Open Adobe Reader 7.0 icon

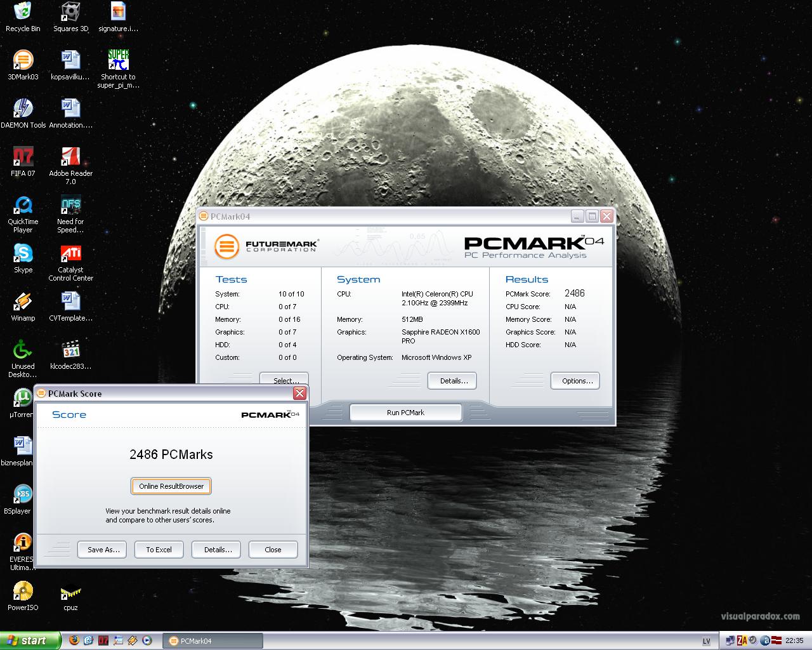point(70,166)
